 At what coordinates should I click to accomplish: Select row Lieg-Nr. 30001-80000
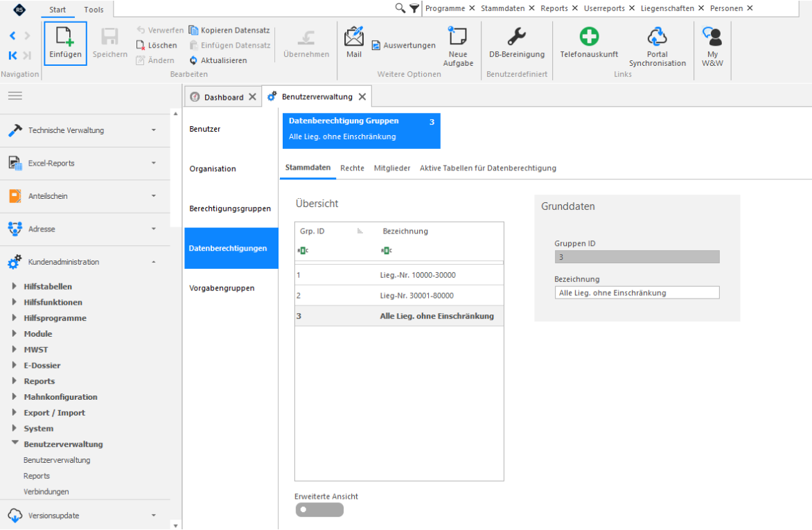coord(399,296)
